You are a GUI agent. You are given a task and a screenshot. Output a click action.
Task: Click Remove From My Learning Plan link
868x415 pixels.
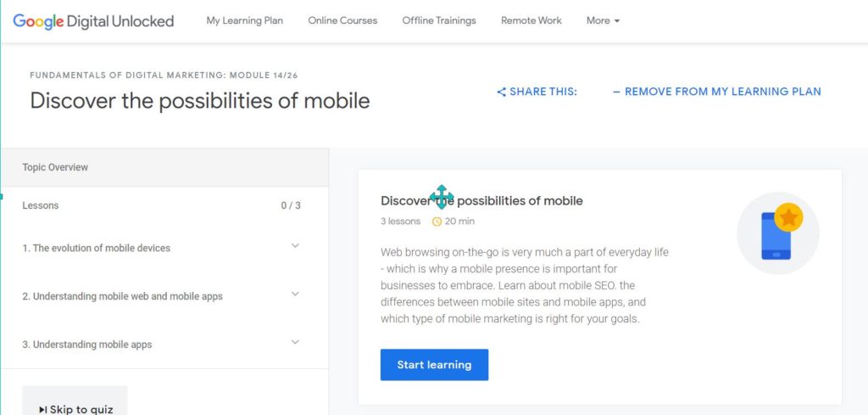coord(717,92)
